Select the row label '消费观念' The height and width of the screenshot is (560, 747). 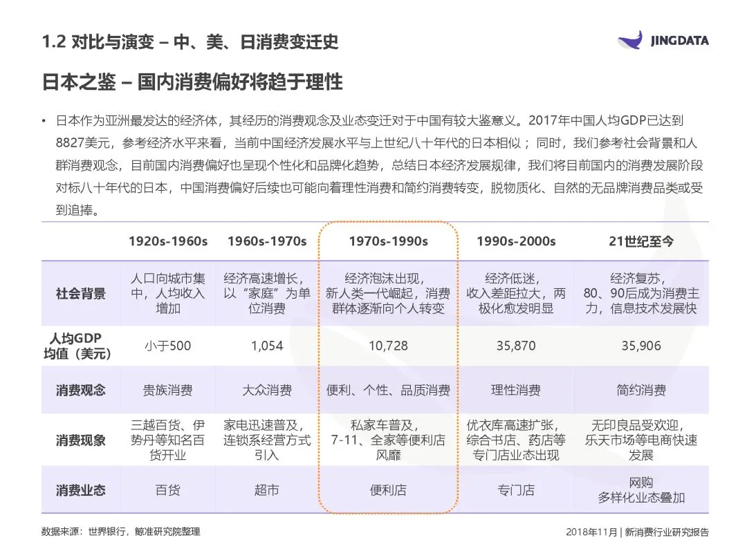pos(80,391)
